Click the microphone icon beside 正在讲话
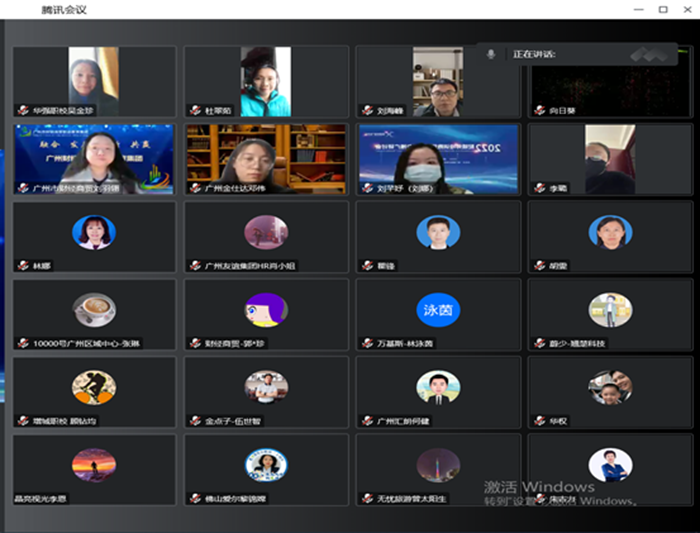700x533 pixels. click(491, 54)
